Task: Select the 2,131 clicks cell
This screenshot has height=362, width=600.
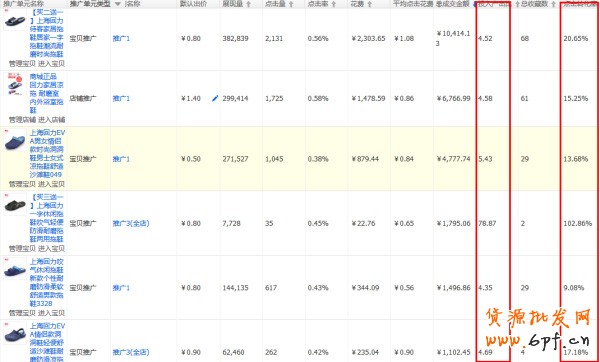Action: pos(274,39)
